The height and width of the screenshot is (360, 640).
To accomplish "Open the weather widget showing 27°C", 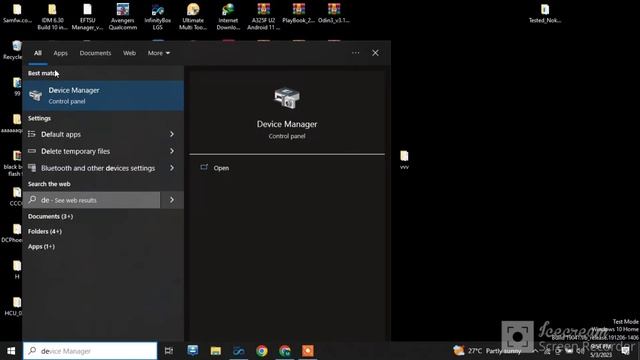I will 487,351.
